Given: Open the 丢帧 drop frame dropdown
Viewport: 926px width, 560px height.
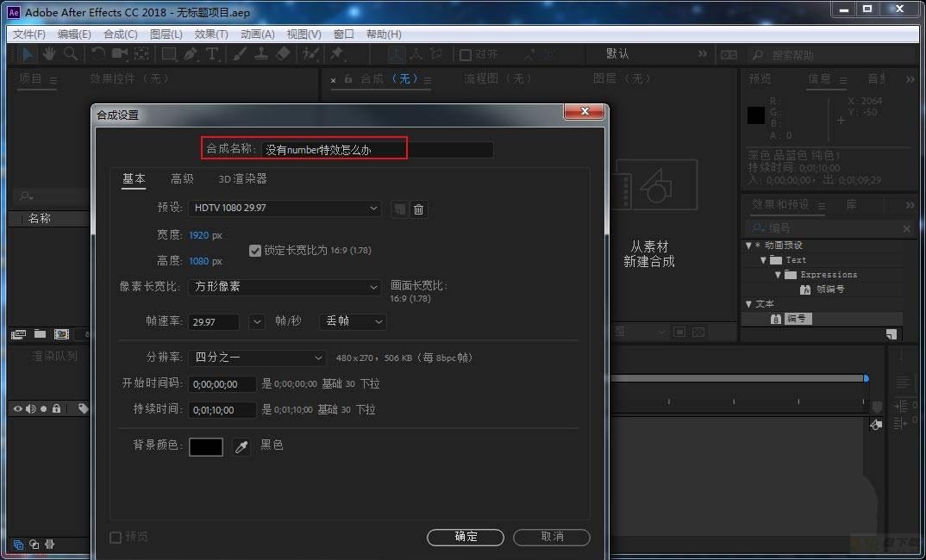Looking at the screenshot, I should (354, 321).
